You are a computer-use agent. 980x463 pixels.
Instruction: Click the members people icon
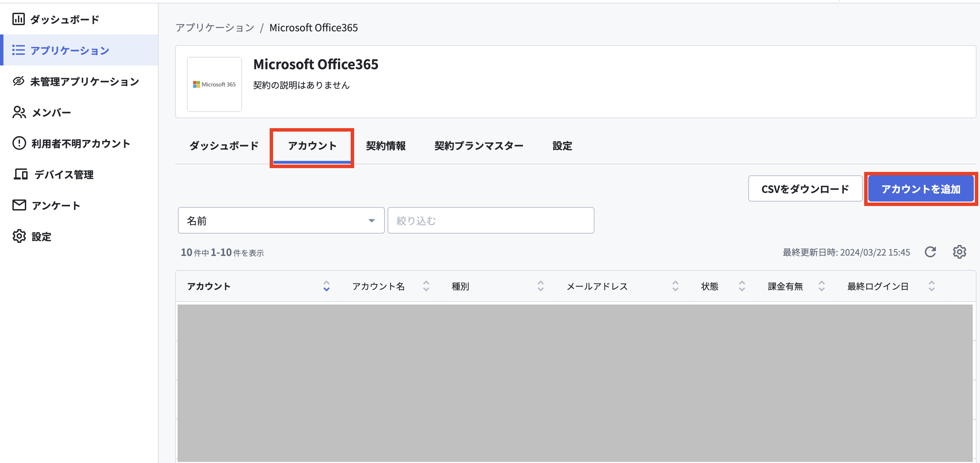[19, 113]
